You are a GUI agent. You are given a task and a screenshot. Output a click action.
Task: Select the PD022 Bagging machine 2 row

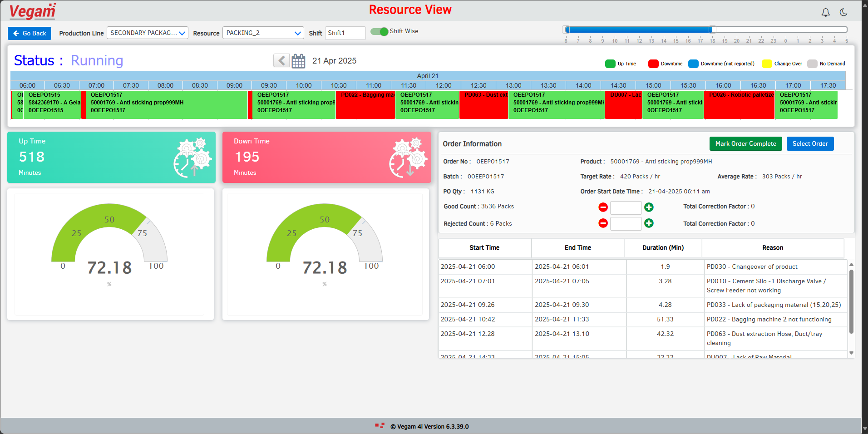click(x=643, y=320)
